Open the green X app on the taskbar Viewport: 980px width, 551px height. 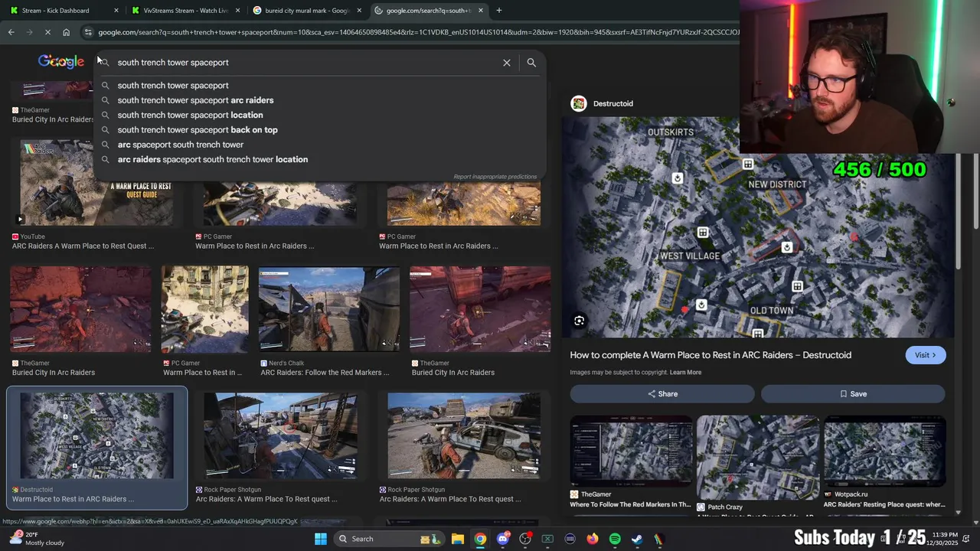pyautogui.click(x=547, y=539)
